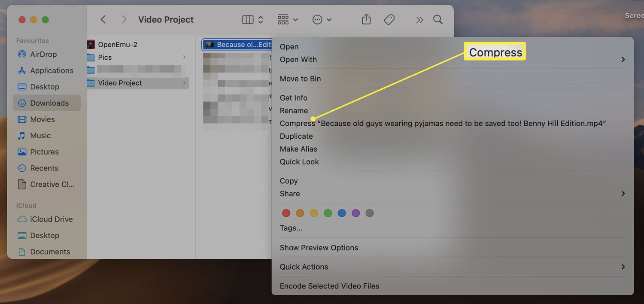
Task: Select the highlighted Because ol...Edit file
Action: [x=237, y=45]
